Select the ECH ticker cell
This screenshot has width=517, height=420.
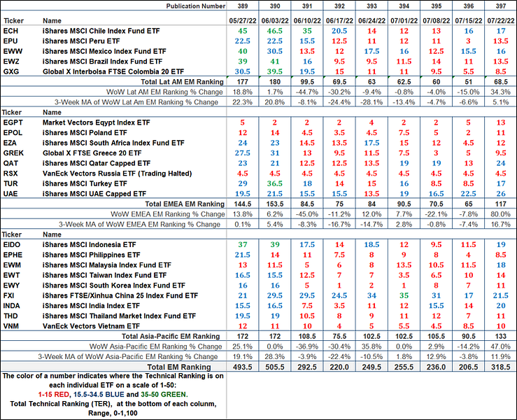pos(10,31)
